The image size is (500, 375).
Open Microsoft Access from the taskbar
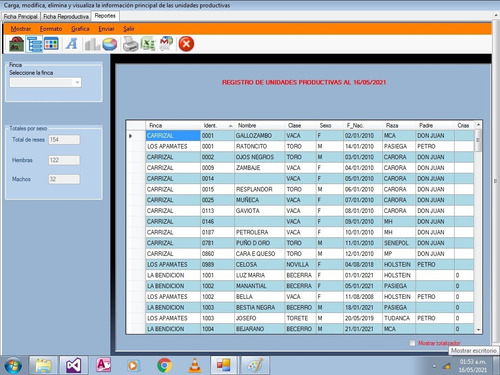tap(104, 365)
